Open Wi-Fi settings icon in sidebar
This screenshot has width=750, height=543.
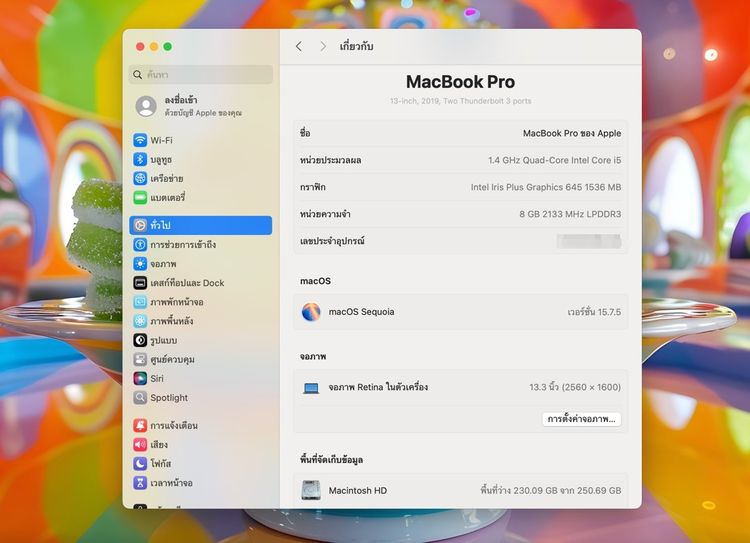[x=140, y=140]
